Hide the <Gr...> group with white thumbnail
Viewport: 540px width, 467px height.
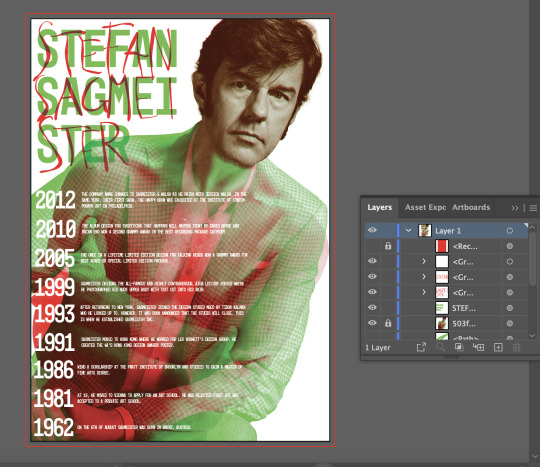click(372, 261)
